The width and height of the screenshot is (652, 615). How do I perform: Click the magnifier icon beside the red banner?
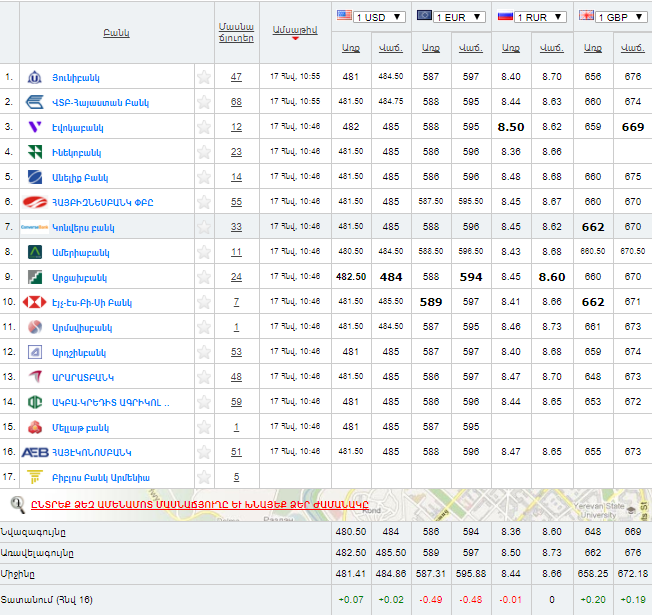pyautogui.click(x=17, y=504)
